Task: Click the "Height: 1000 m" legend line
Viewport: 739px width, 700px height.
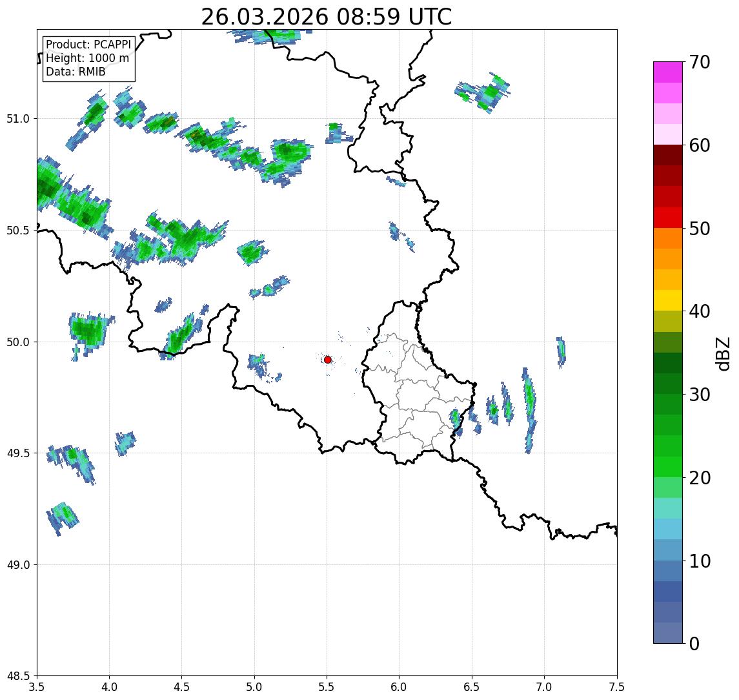Action: (x=87, y=58)
